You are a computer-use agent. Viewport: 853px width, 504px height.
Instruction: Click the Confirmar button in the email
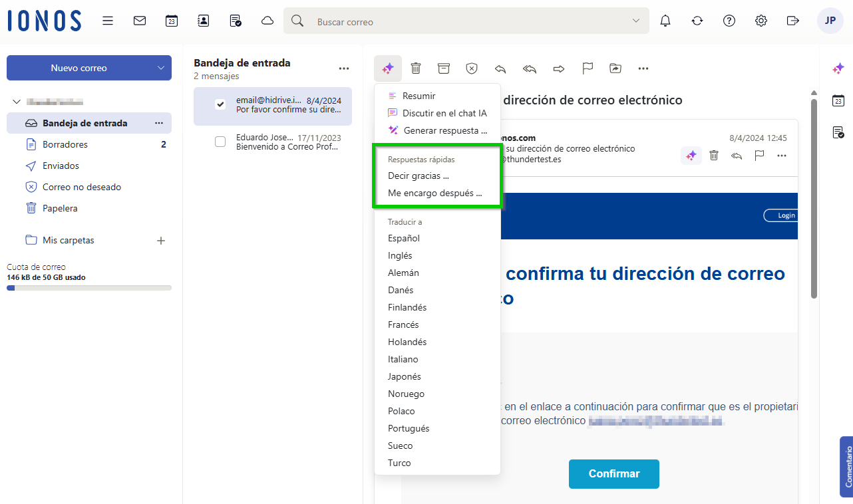613,473
